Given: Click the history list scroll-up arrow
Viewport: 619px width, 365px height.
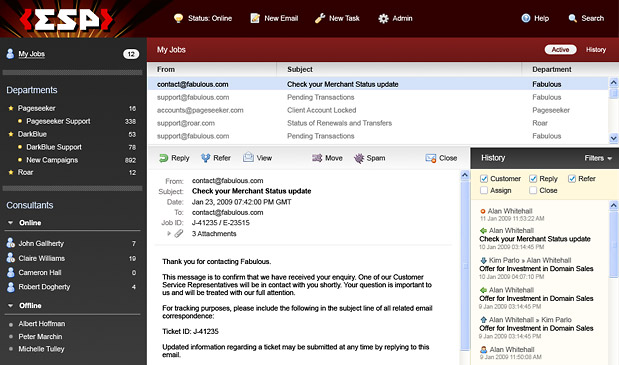Looking at the screenshot, I should click(x=613, y=205).
